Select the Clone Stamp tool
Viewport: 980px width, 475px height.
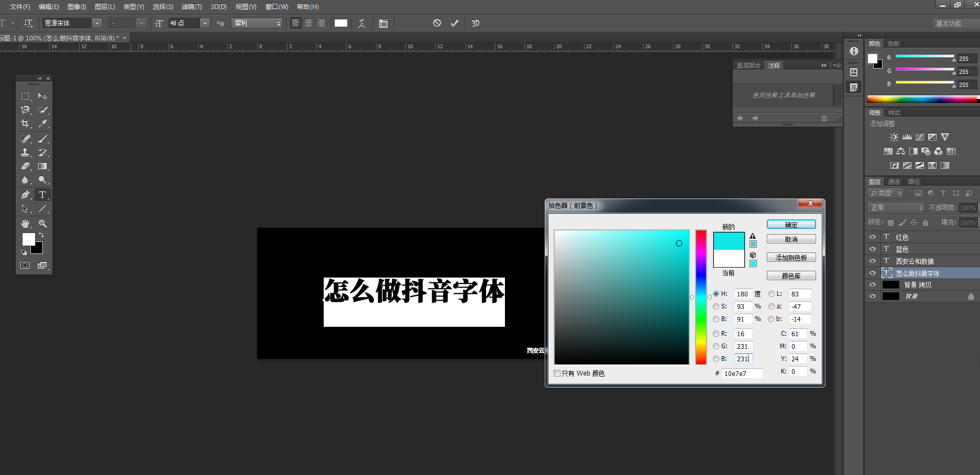click(25, 152)
